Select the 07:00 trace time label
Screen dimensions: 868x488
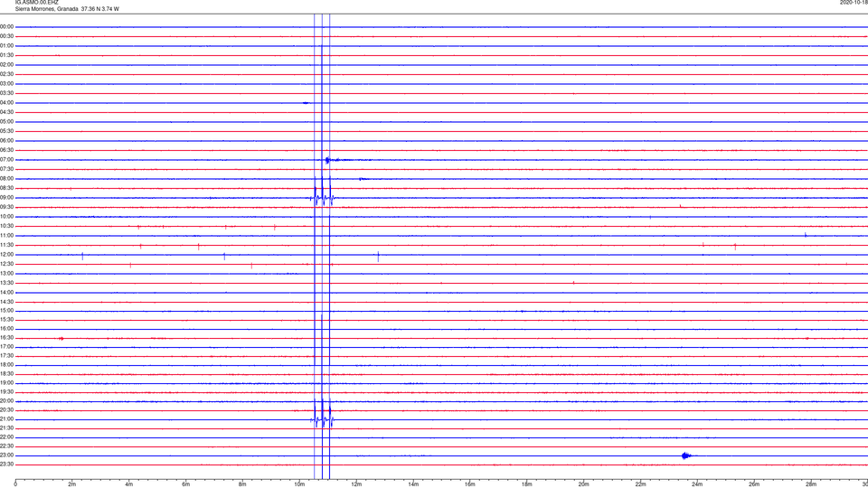7,159
